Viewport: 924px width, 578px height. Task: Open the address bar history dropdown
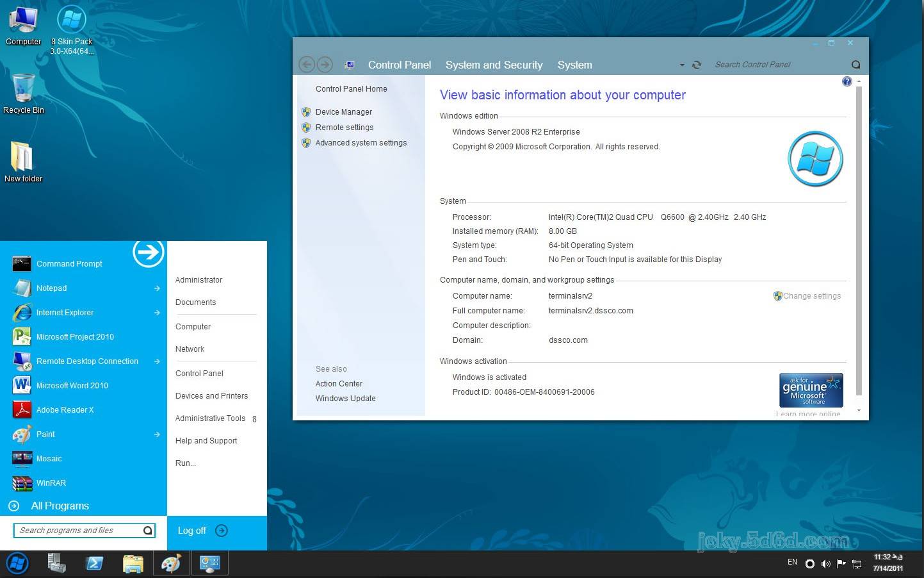(x=682, y=65)
